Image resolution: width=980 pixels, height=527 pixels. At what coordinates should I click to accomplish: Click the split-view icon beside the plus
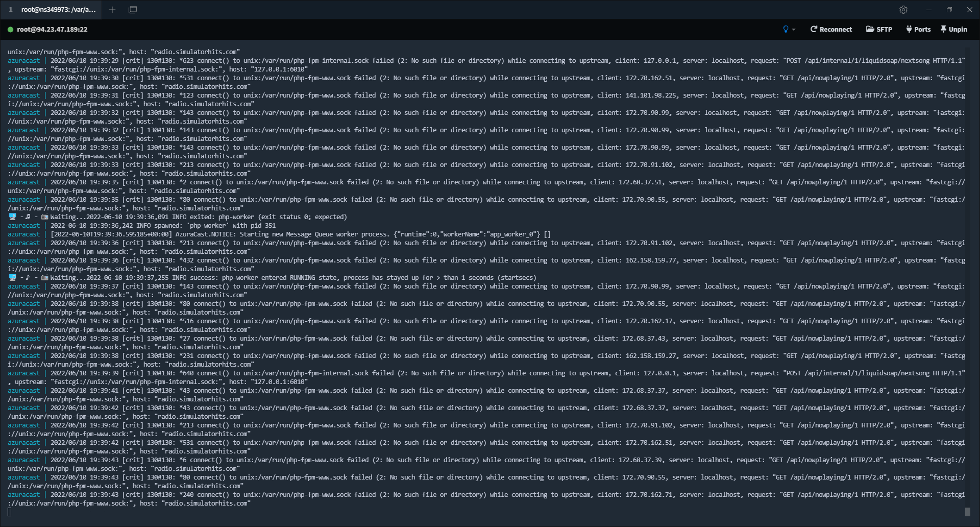point(133,10)
